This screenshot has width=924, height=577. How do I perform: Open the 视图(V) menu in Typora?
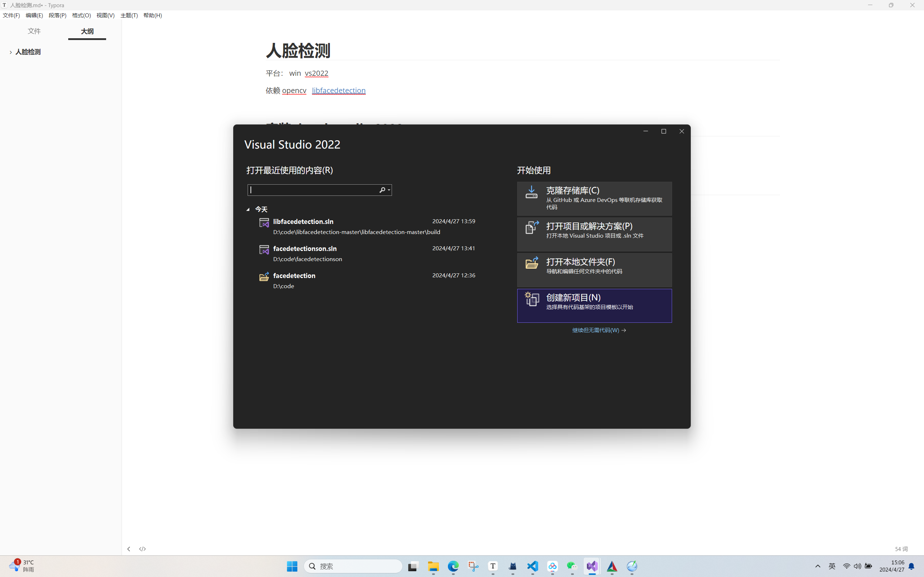pyautogui.click(x=105, y=15)
